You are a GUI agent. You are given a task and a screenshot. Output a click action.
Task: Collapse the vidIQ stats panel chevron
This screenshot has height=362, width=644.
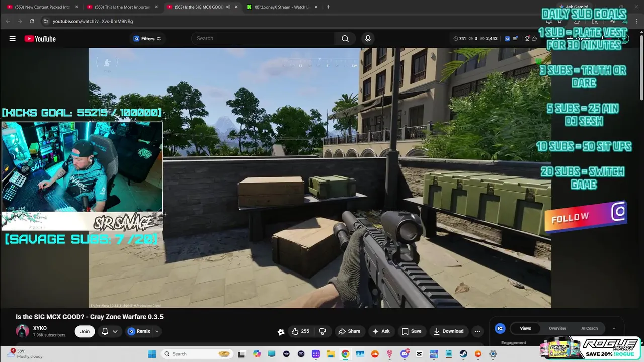click(x=614, y=328)
